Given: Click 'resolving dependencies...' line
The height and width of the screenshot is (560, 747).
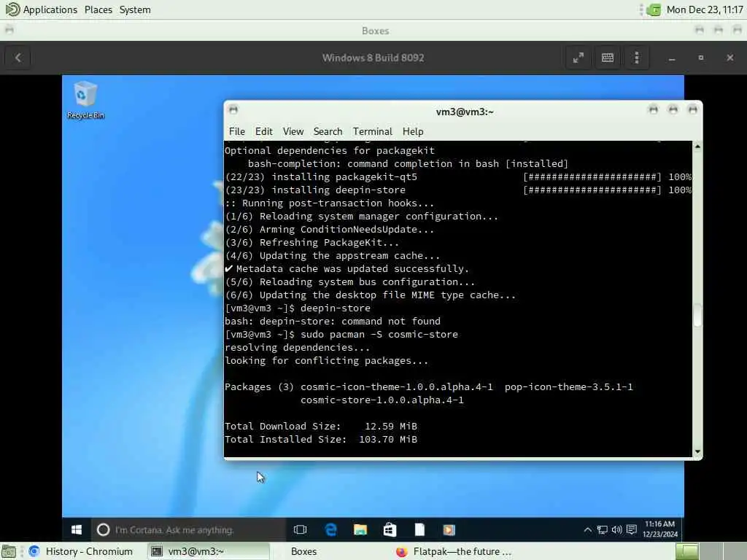Looking at the screenshot, I should [298, 348].
